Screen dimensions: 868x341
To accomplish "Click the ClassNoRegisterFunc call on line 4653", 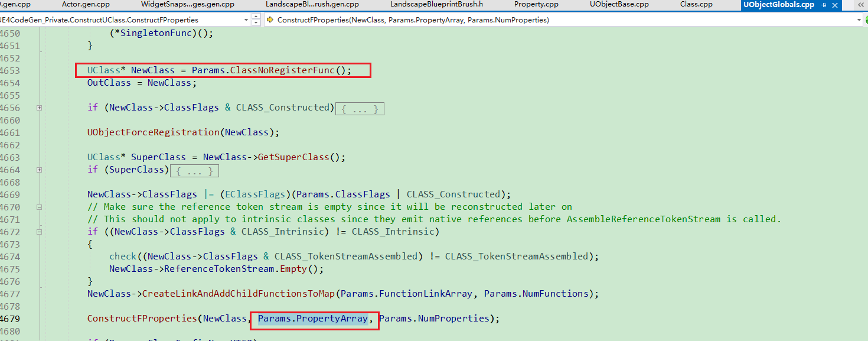I will tap(282, 70).
